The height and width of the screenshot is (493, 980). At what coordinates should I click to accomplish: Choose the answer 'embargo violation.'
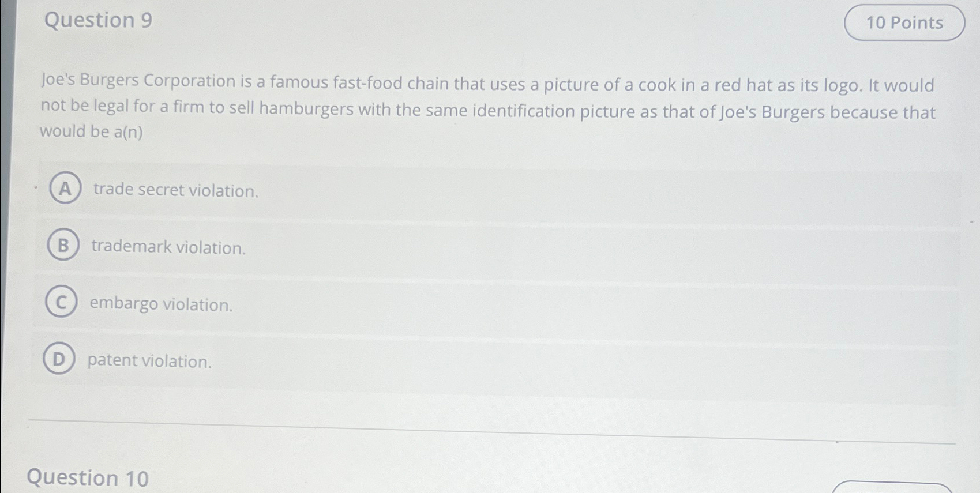(x=160, y=305)
